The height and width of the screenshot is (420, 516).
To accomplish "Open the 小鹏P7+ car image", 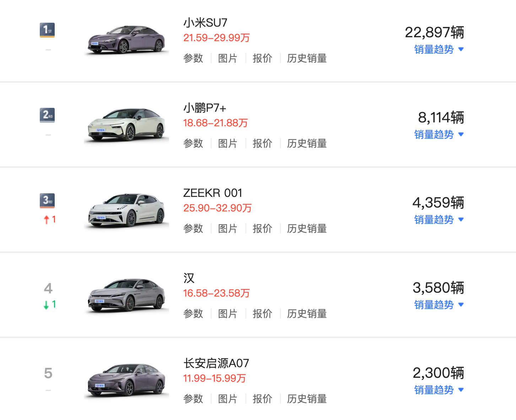I will 126,125.
